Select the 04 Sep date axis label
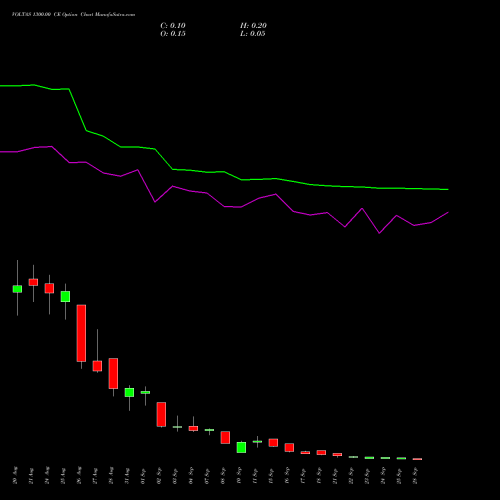The width and height of the screenshot is (500, 500). coord(191,475)
